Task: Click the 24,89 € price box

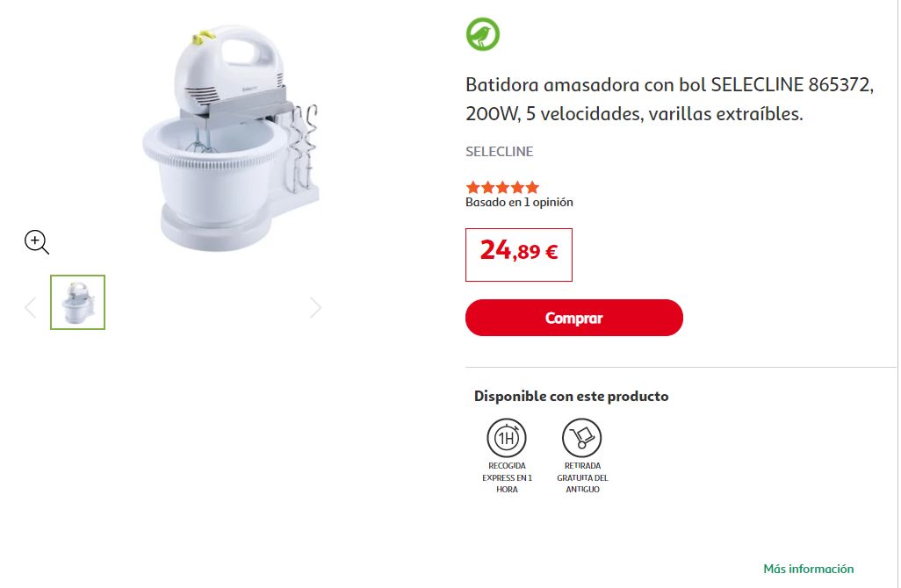Action: (519, 255)
